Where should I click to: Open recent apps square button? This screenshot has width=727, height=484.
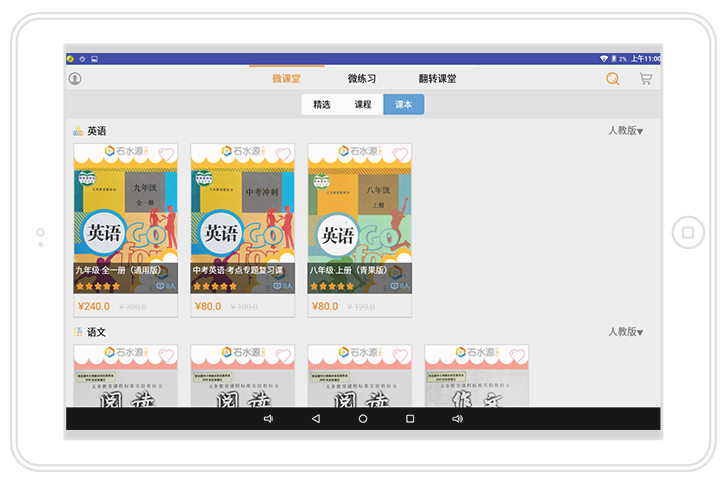click(410, 419)
